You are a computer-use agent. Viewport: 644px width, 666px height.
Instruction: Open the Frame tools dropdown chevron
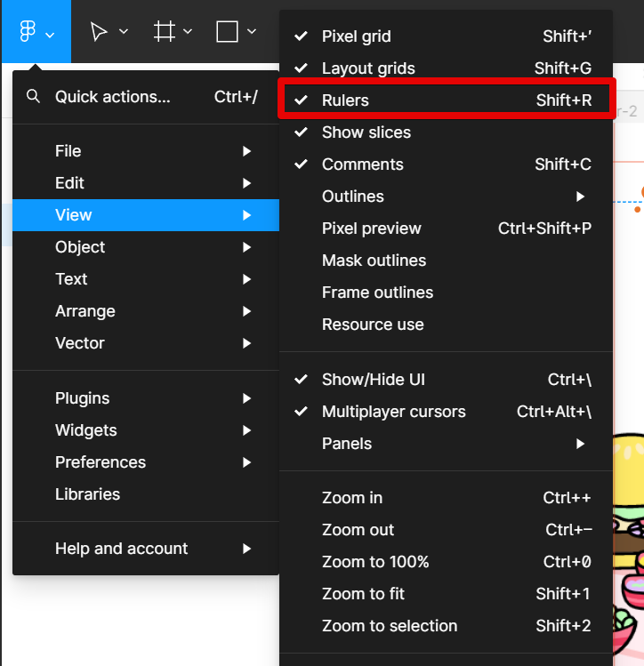(x=188, y=32)
